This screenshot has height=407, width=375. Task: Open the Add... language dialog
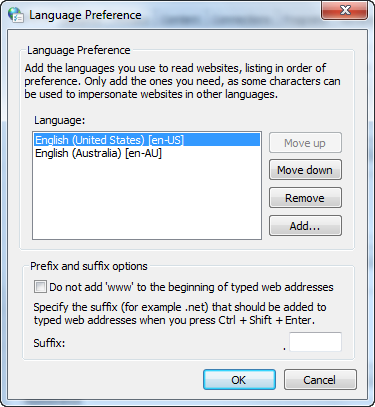pyautogui.click(x=305, y=226)
